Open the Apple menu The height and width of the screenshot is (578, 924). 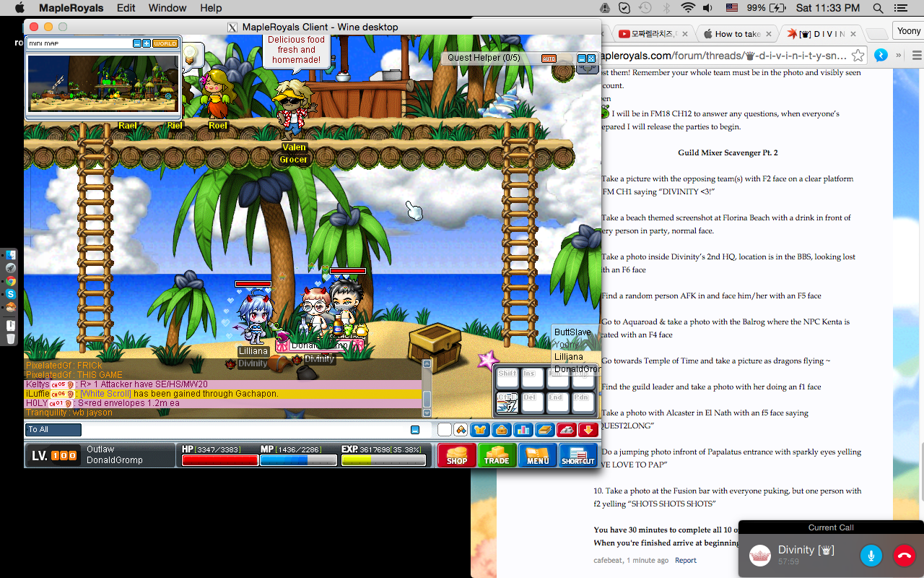click(19, 8)
